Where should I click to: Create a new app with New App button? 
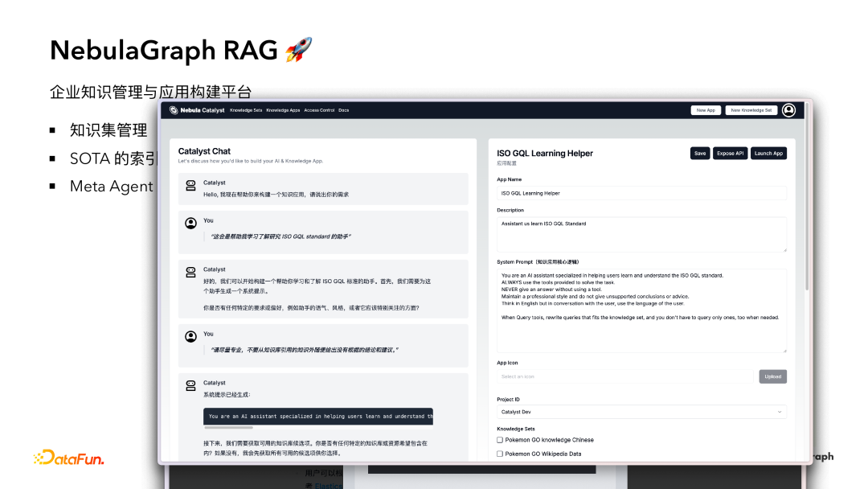[706, 110]
